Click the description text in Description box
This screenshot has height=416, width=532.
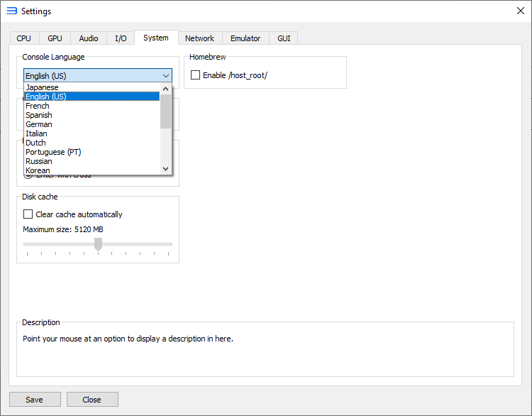128,339
